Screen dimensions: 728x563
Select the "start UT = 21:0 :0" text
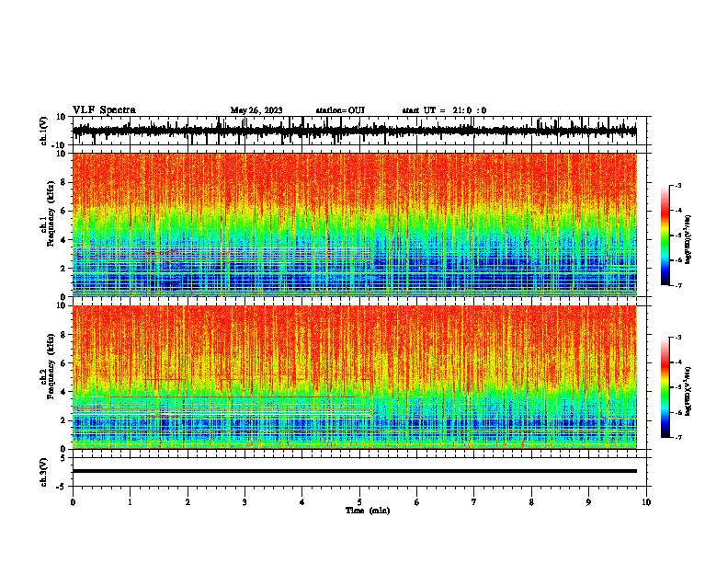(x=444, y=110)
